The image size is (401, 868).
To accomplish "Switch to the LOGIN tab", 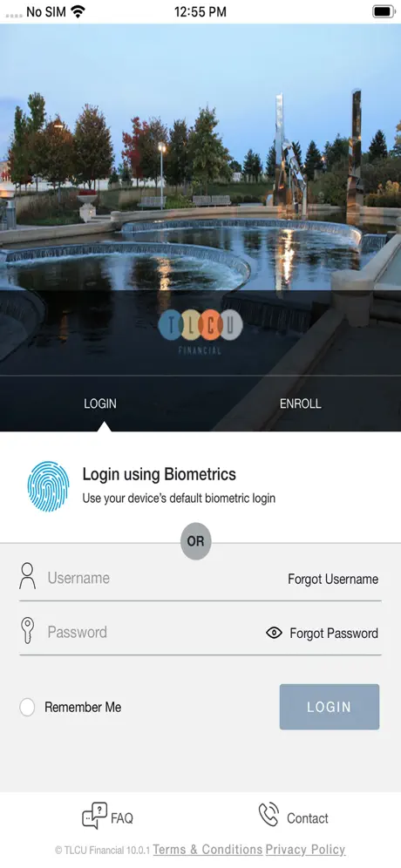I will click(100, 403).
